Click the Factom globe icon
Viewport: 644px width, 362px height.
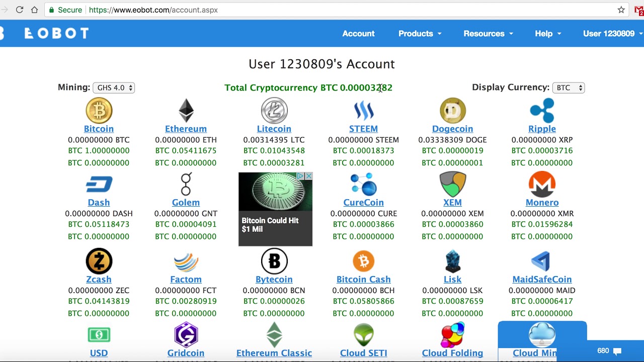186,262
